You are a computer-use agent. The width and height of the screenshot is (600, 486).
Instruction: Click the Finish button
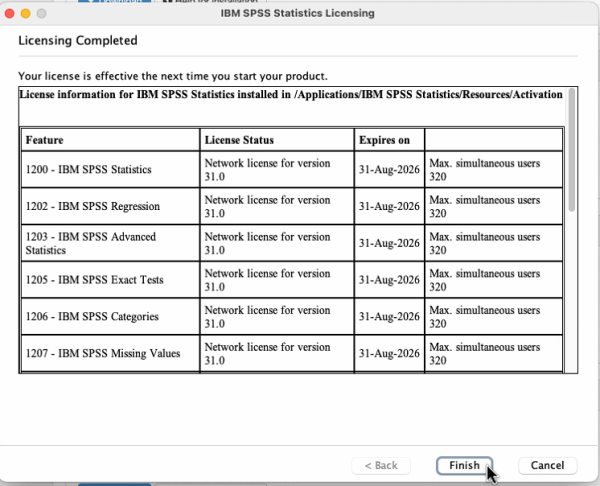coord(464,465)
